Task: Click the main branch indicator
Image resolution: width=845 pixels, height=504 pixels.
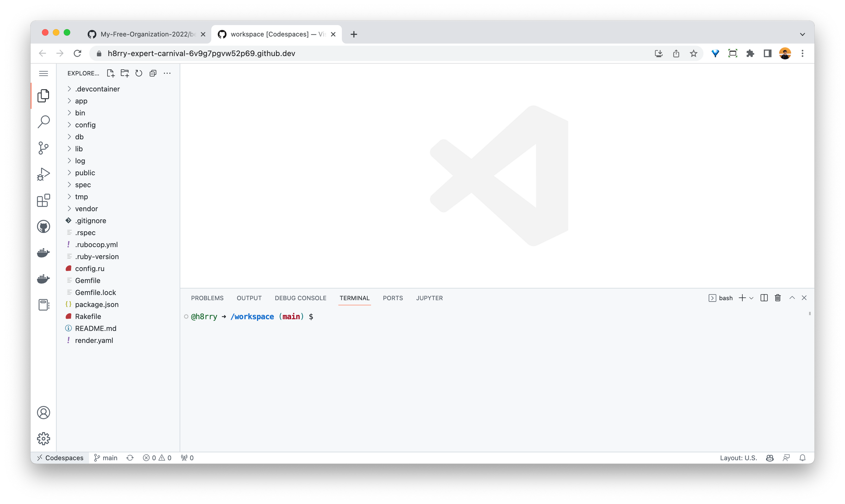Action: pos(105,458)
